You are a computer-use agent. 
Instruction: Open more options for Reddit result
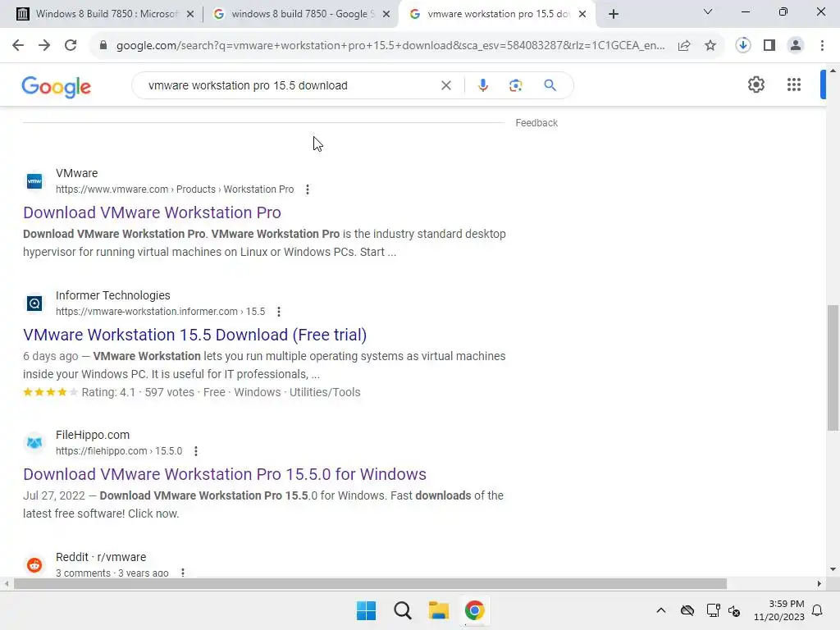coord(183,573)
